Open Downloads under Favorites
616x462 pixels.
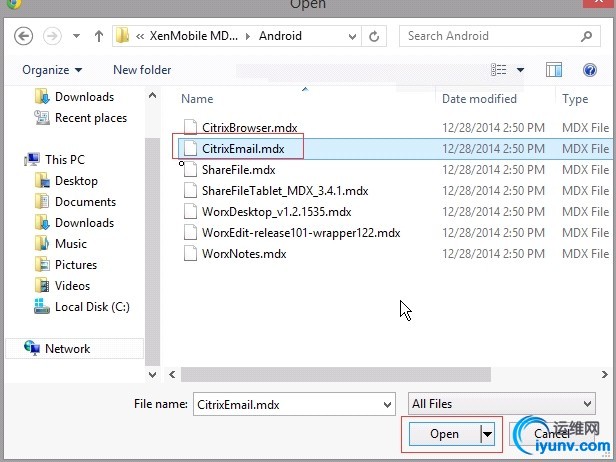tap(74, 97)
